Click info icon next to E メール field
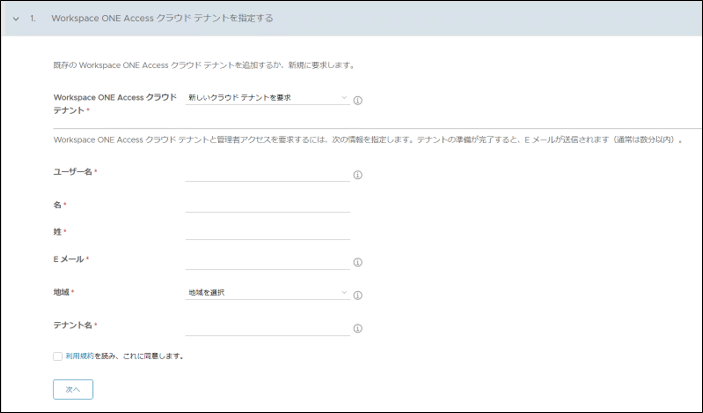This screenshot has width=703, height=413. (x=358, y=262)
